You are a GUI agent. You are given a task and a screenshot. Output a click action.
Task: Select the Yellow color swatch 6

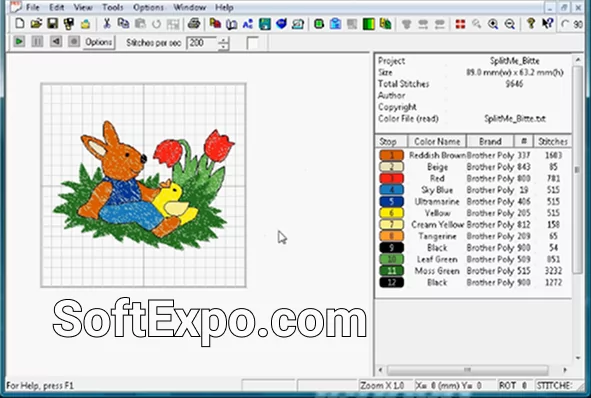[x=392, y=213]
